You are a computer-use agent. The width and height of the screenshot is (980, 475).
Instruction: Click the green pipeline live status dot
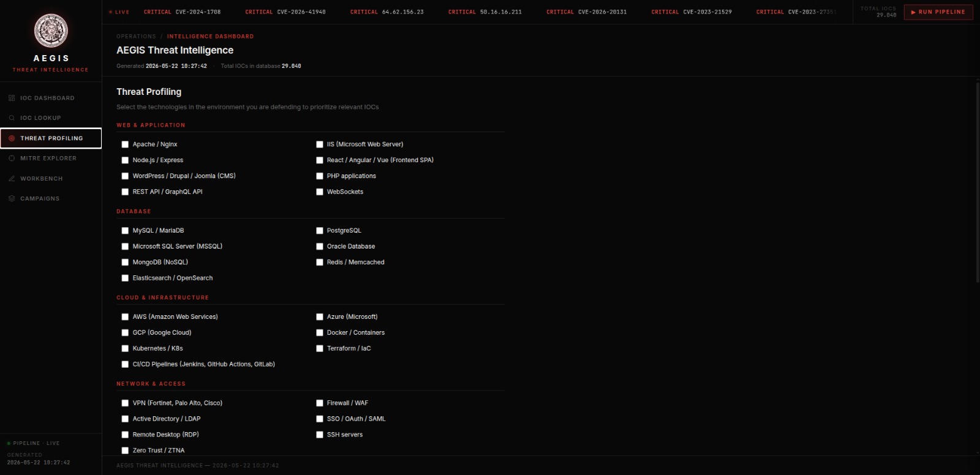[9, 443]
